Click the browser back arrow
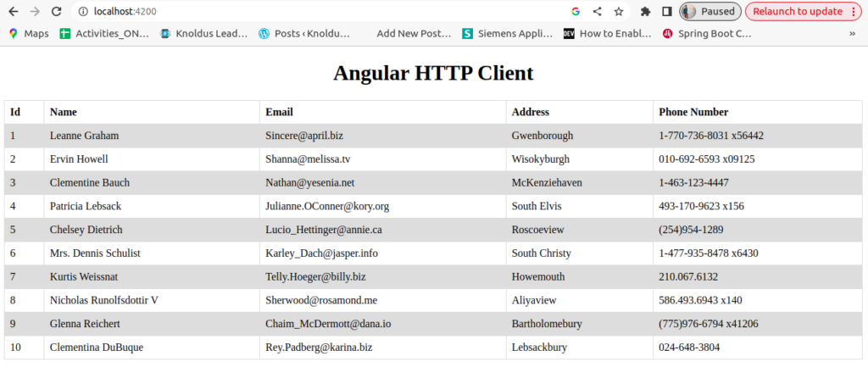This screenshot has width=868, height=373. pyautogui.click(x=14, y=12)
